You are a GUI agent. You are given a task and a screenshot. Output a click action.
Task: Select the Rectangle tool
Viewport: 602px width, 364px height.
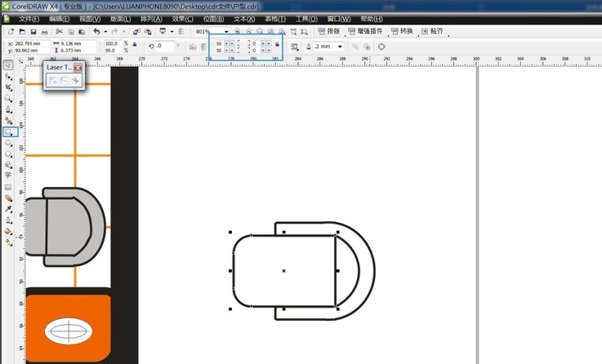click(x=9, y=131)
